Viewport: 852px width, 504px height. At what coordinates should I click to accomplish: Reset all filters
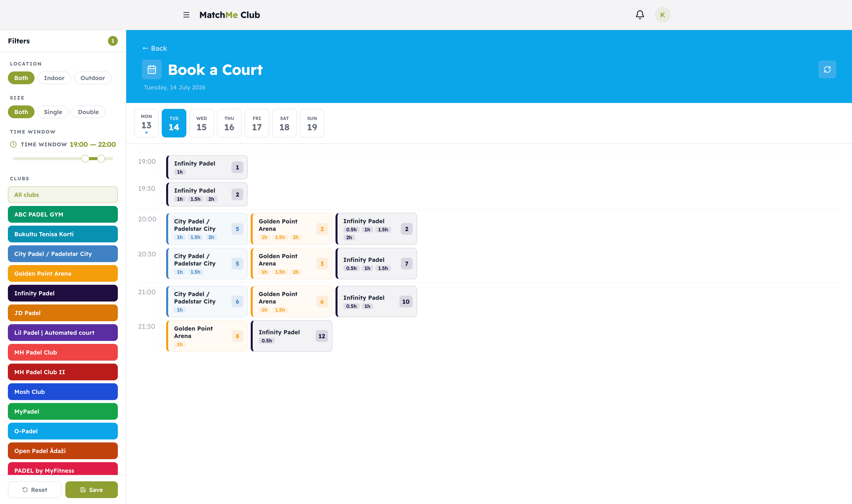pyautogui.click(x=35, y=490)
